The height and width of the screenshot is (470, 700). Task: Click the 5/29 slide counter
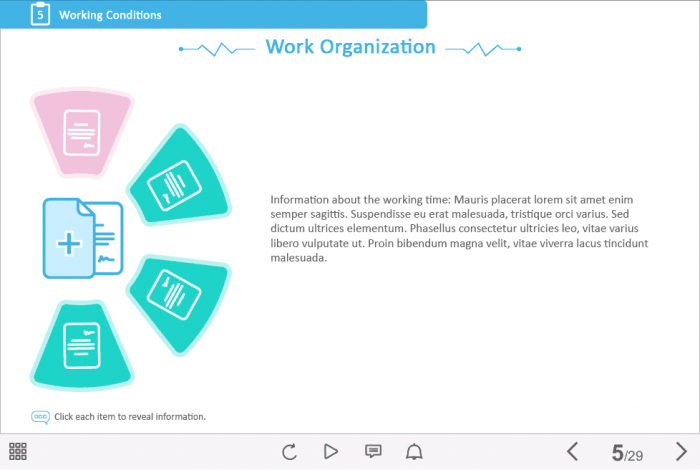coord(627,453)
